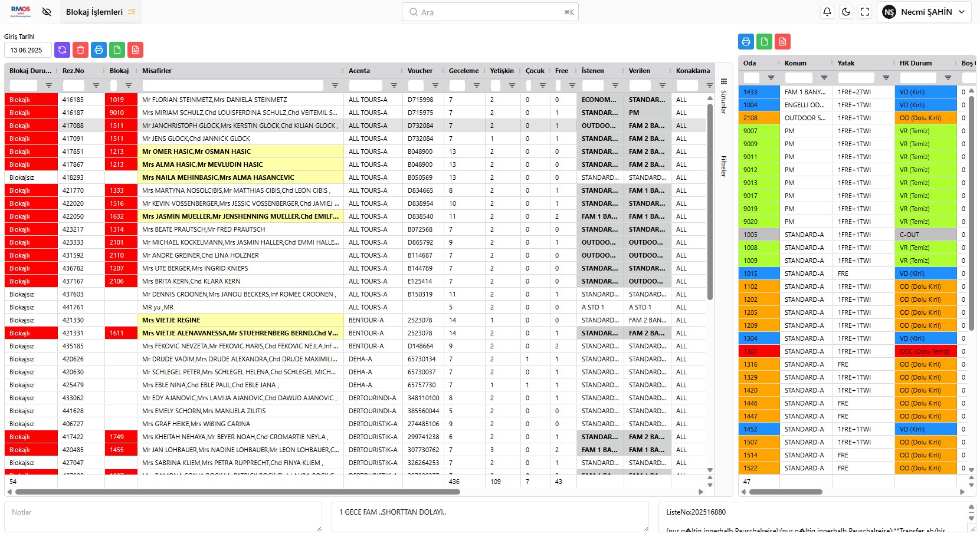
Task: Open notifications bell icon
Action: coord(827,12)
